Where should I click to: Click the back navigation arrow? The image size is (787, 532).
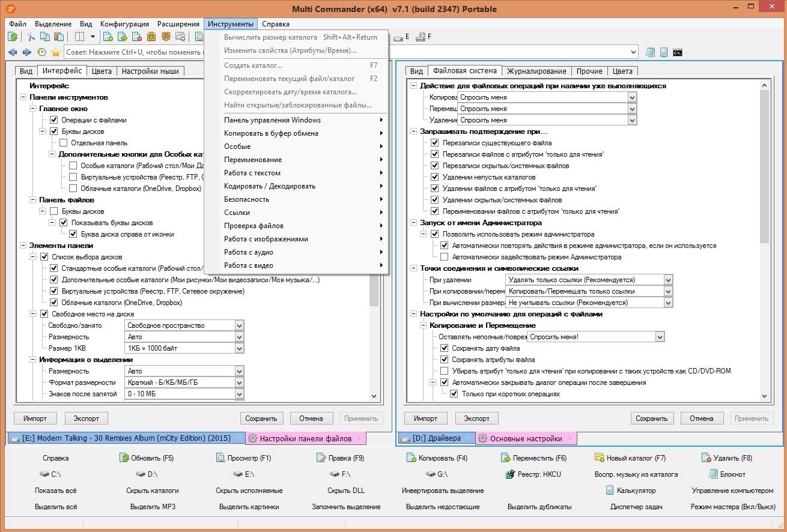click(13, 52)
